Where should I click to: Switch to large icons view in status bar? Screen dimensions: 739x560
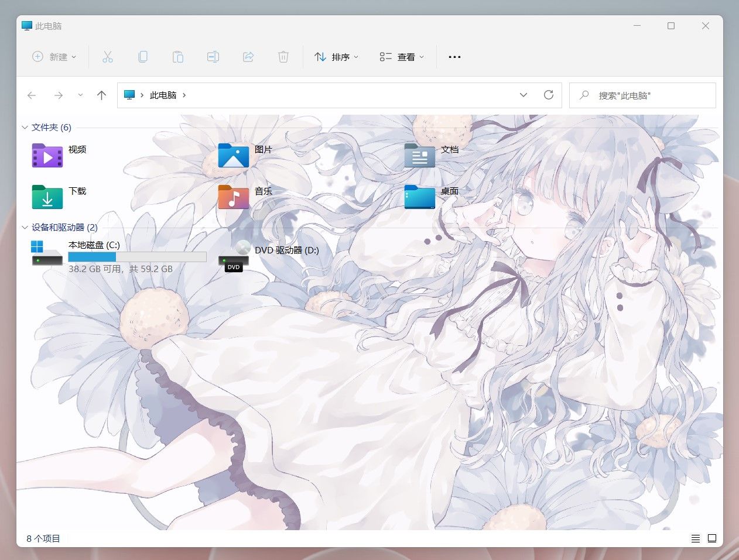click(x=712, y=538)
